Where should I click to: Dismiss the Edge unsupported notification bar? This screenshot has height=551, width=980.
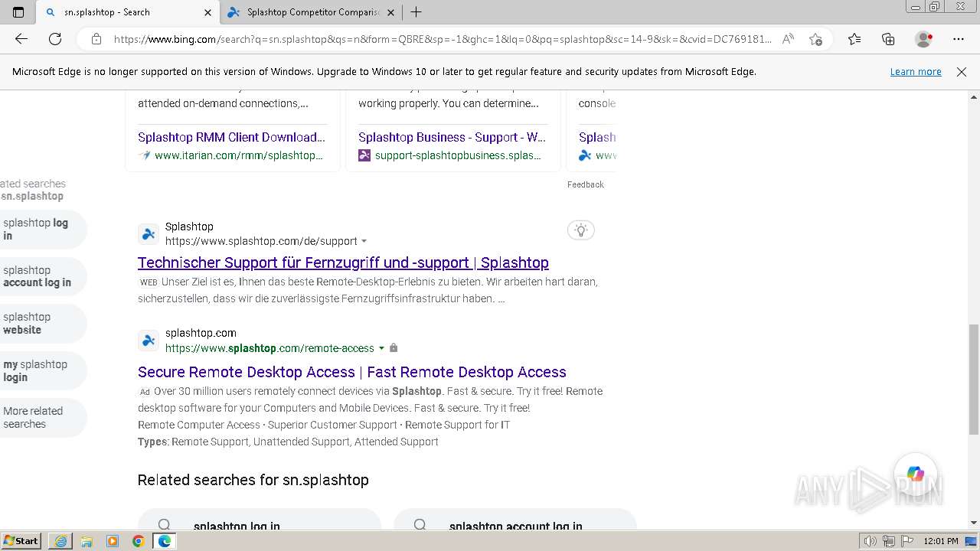962,71
